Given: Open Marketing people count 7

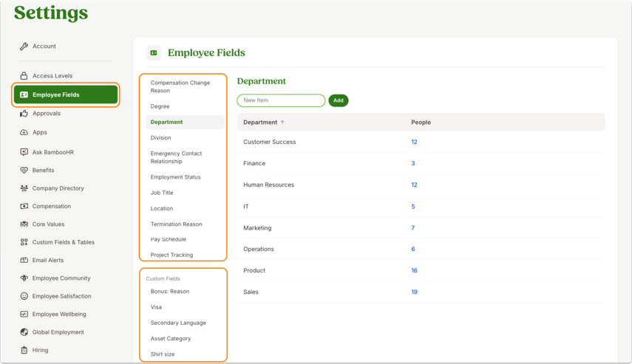Looking at the screenshot, I should [412, 228].
